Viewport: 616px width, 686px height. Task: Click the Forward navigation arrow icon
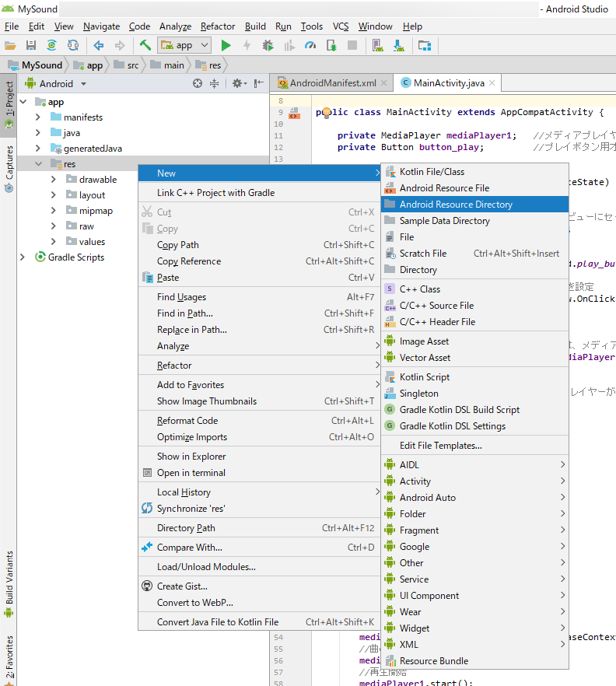[x=120, y=45]
